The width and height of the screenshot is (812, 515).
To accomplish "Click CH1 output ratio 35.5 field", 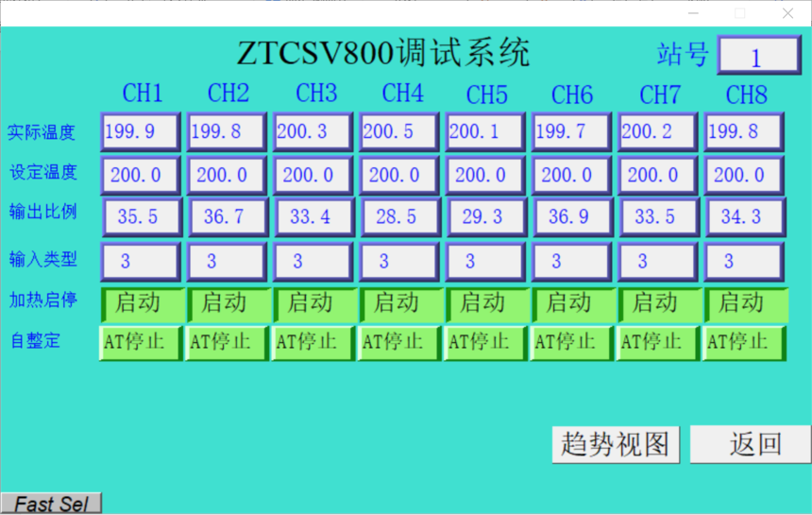I will [x=143, y=216].
